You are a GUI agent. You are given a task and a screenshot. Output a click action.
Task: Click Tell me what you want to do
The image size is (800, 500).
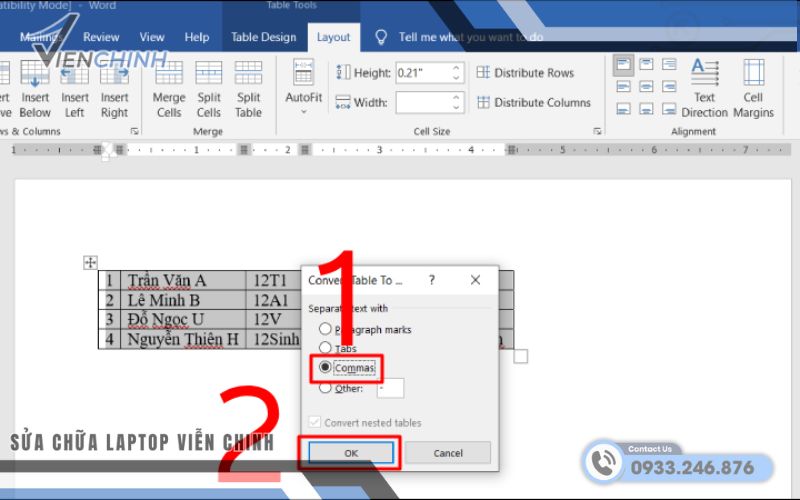(x=470, y=37)
